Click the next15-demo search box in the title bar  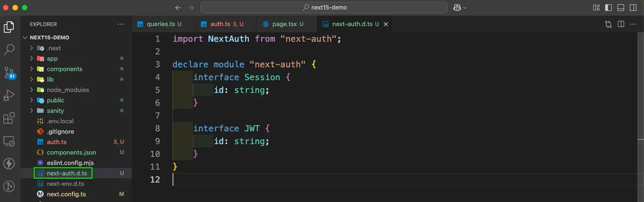(x=324, y=8)
